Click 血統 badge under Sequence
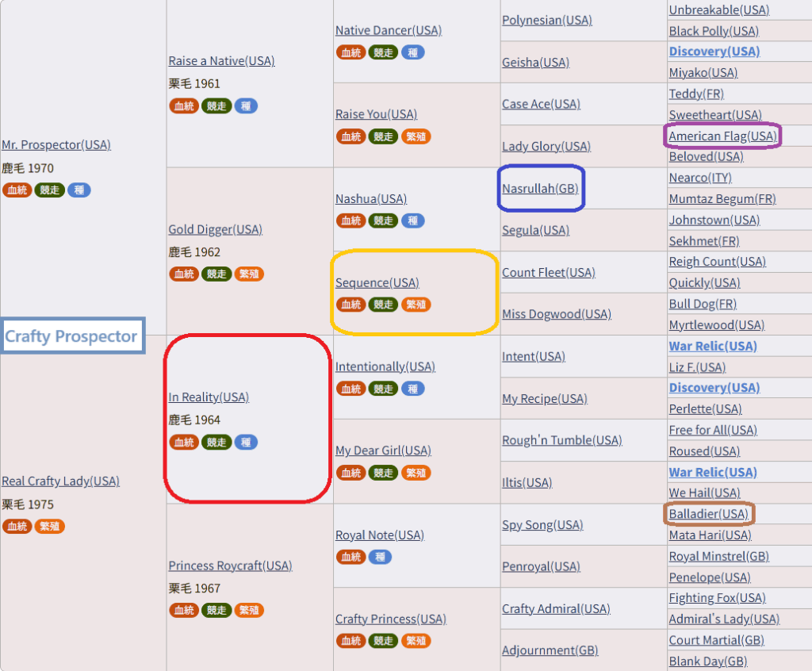 coord(350,305)
